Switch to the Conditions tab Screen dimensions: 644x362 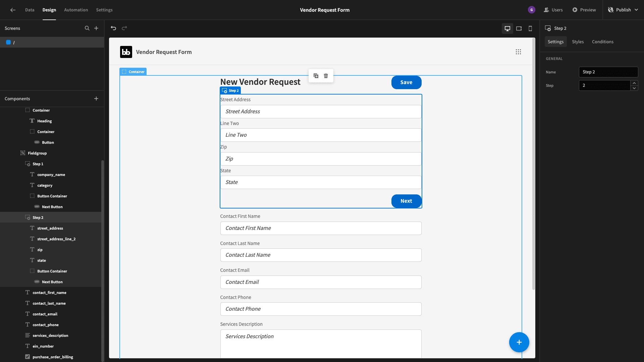602,42
